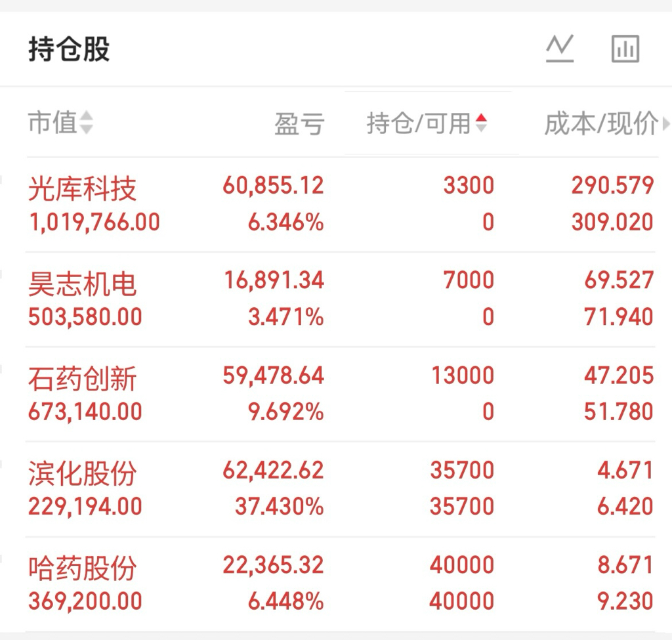This screenshot has height=640, width=672.
Task: Open 昊志机电 stock holding
Action: pos(341,299)
